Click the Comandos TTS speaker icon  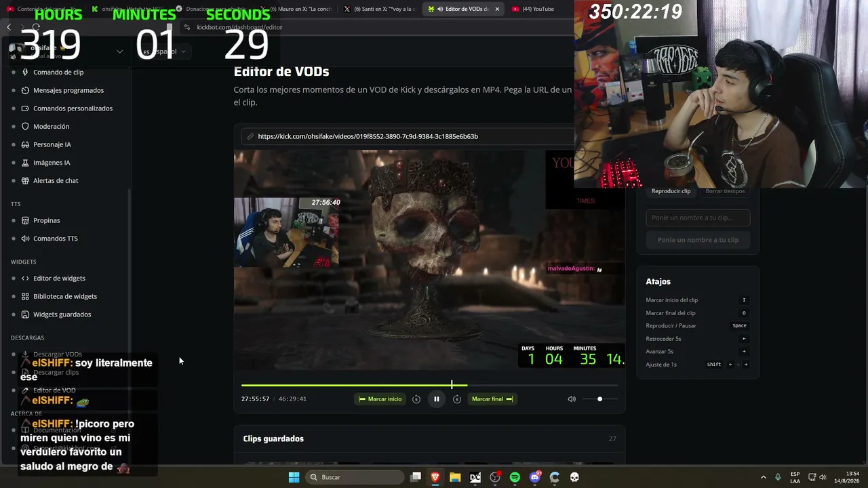[x=26, y=239]
